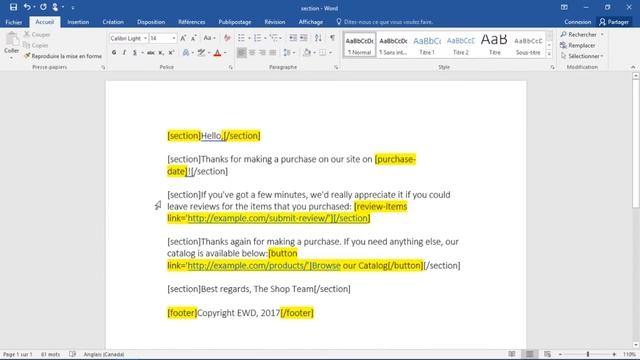Go to the Publipostage tab
Viewport: 640px width, 360px height.
pyautogui.click(x=235, y=22)
